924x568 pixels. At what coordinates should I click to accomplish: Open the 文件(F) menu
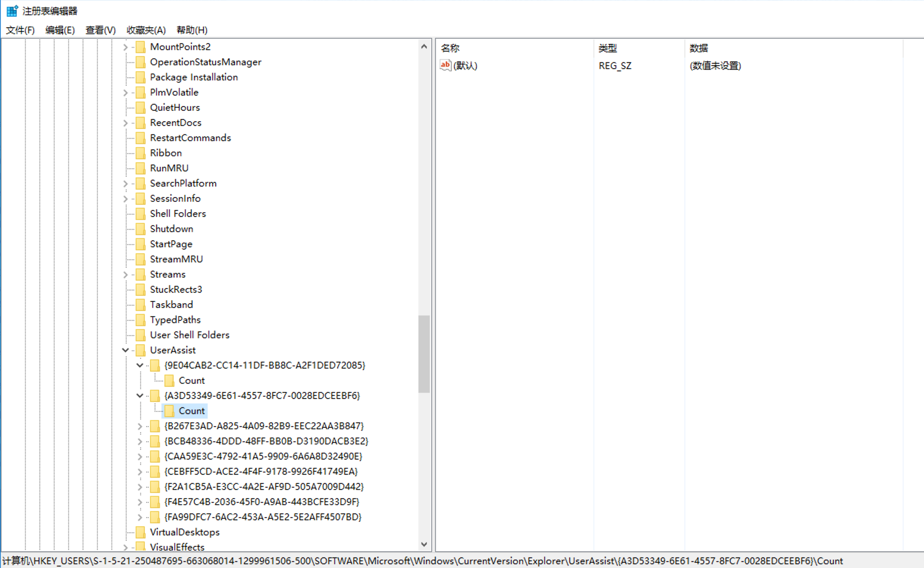pyautogui.click(x=20, y=30)
